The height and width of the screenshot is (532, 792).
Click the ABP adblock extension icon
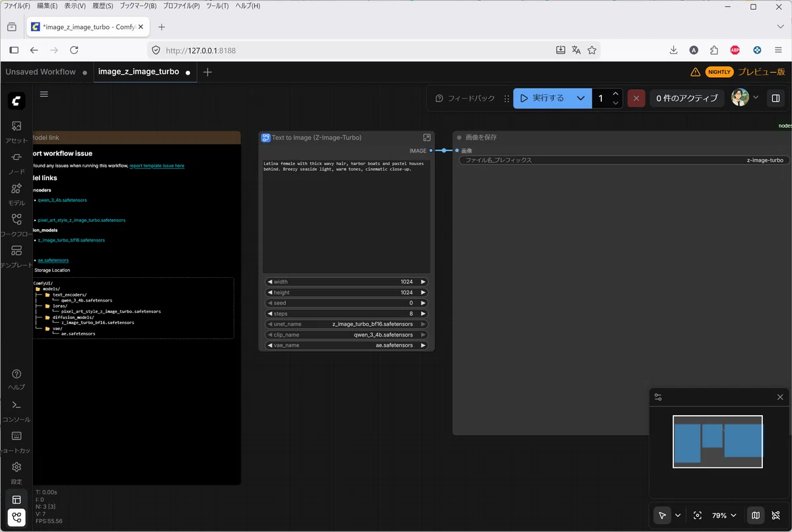[x=735, y=50]
